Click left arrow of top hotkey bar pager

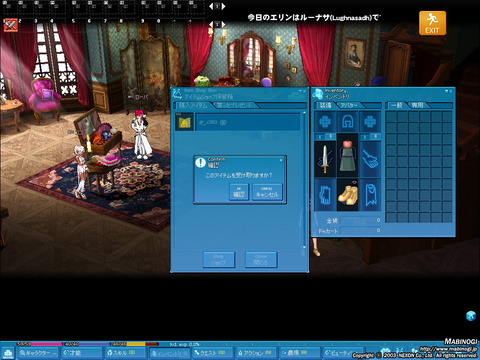tap(211, 6)
